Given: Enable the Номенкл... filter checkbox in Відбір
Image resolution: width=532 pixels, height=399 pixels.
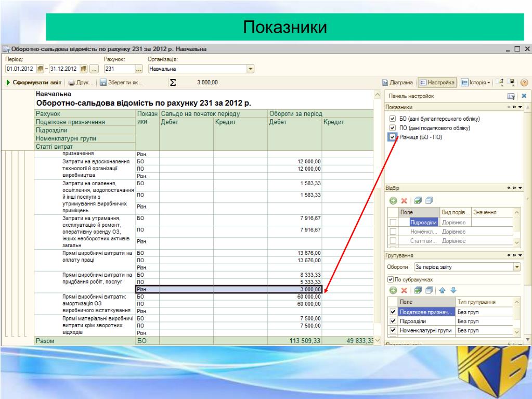Looking at the screenshot, I should coord(393,231).
